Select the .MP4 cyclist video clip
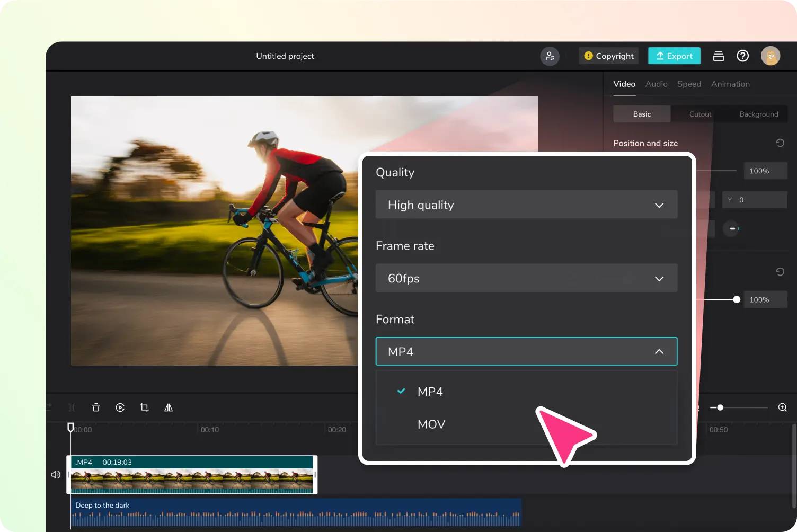Viewport: 797px width, 532px height. point(192,474)
